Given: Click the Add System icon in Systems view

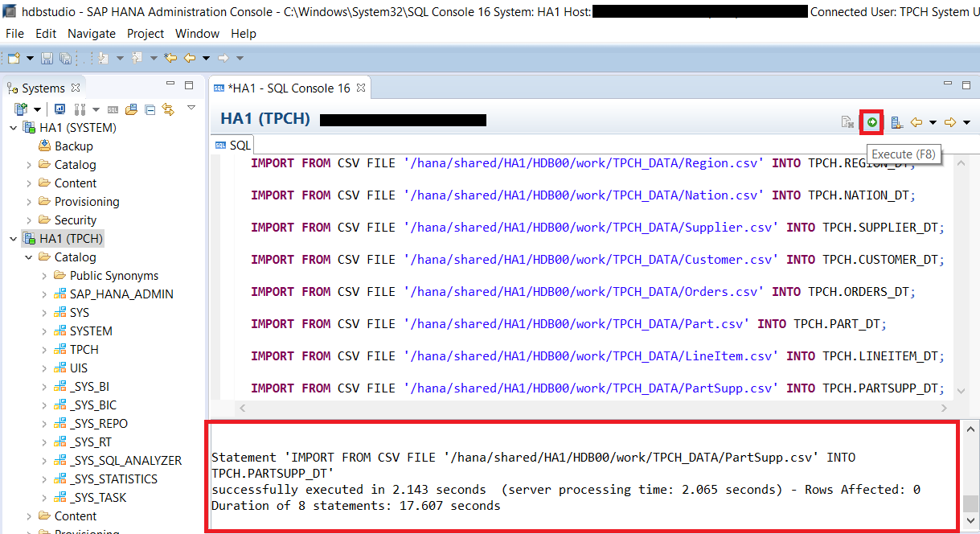Looking at the screenshot, I should tap(21, 109).
